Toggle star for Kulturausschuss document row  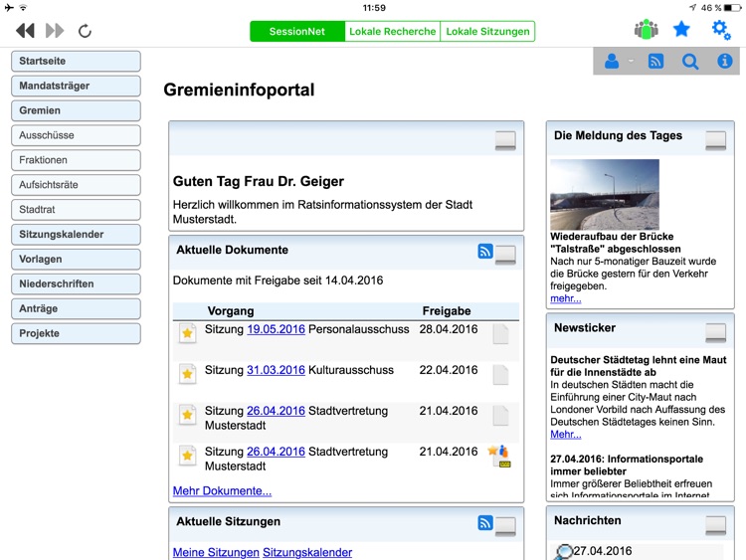tap(187, 374)
